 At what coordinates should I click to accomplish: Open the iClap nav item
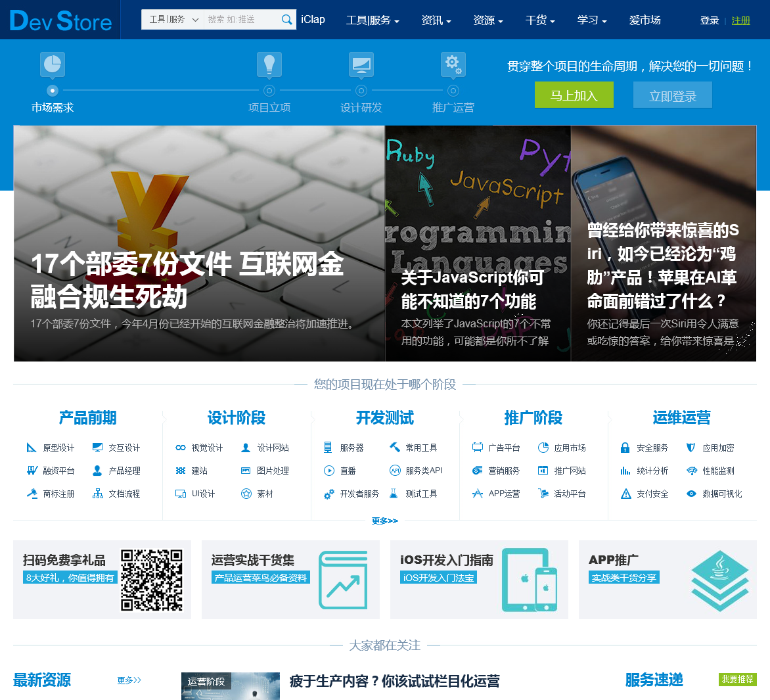(313, 20)
